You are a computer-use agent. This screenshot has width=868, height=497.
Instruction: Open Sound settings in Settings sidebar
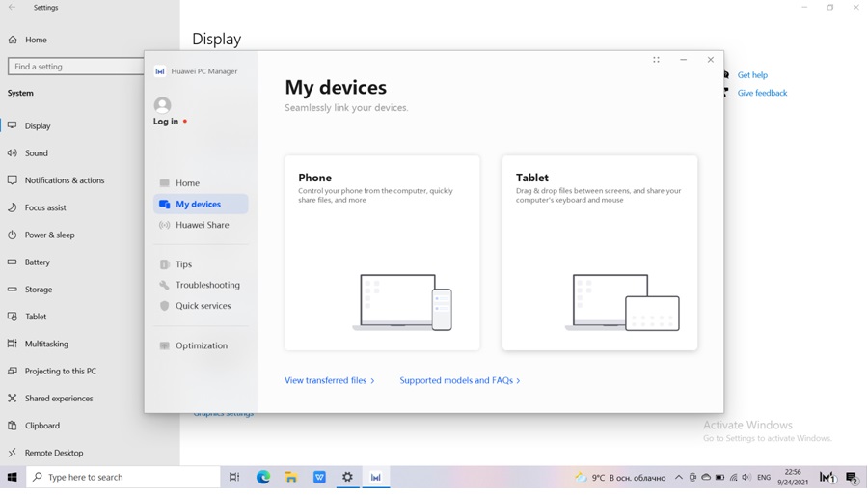(37, 153)
